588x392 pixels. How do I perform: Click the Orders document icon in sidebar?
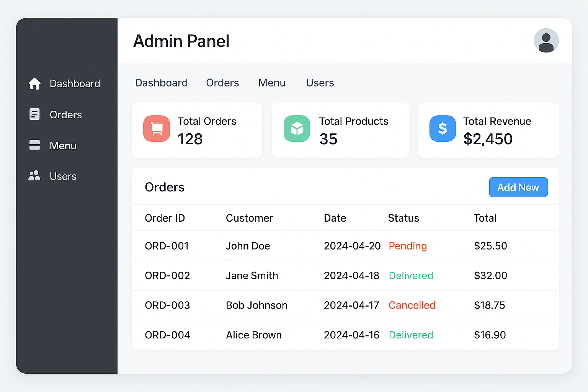coord(34,114)
